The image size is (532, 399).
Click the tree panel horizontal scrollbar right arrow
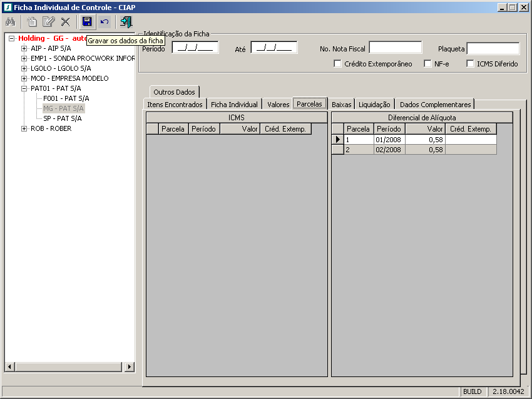130,367
